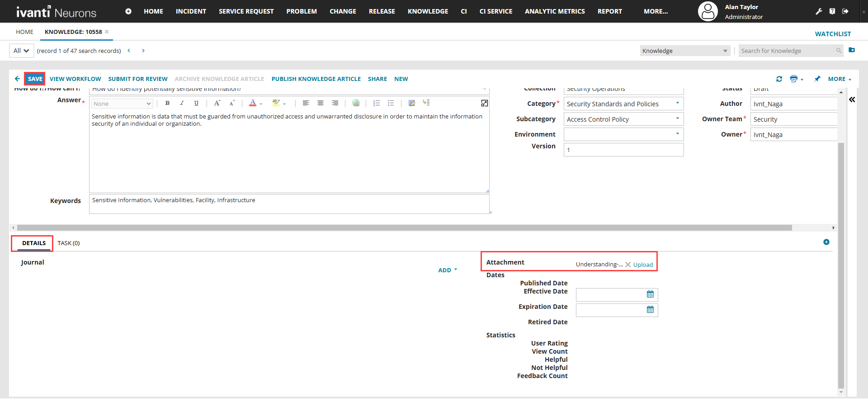Open the INCIDENT menu
This screenshot has width=868, height=412.
[191, 11]
